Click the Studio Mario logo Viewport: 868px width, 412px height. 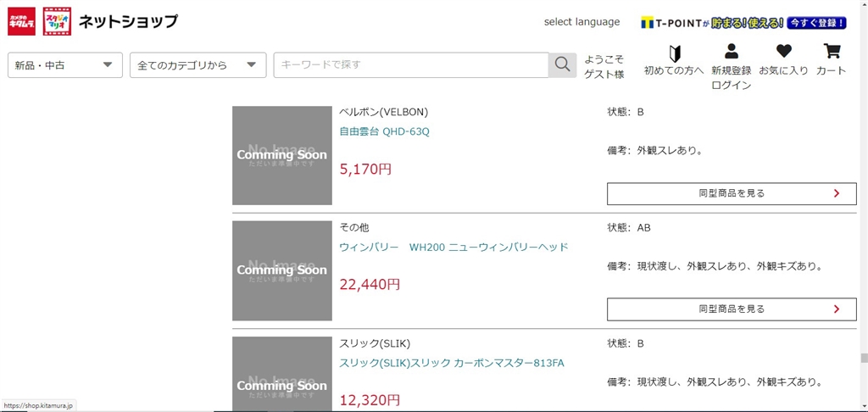(57, 21)
